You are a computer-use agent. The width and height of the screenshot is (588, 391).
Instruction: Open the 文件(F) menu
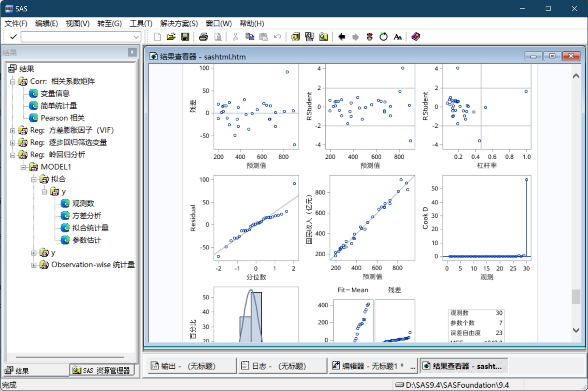(16, 23)
